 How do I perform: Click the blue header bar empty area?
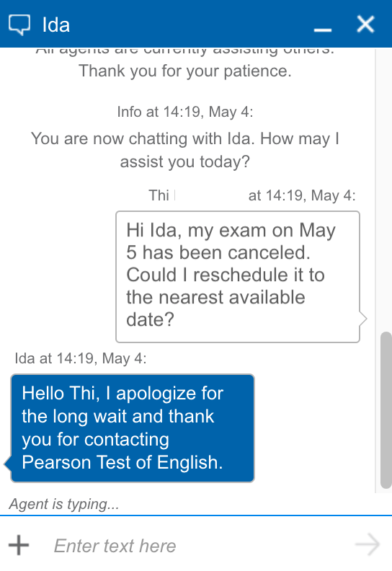(x=190, y=24)
